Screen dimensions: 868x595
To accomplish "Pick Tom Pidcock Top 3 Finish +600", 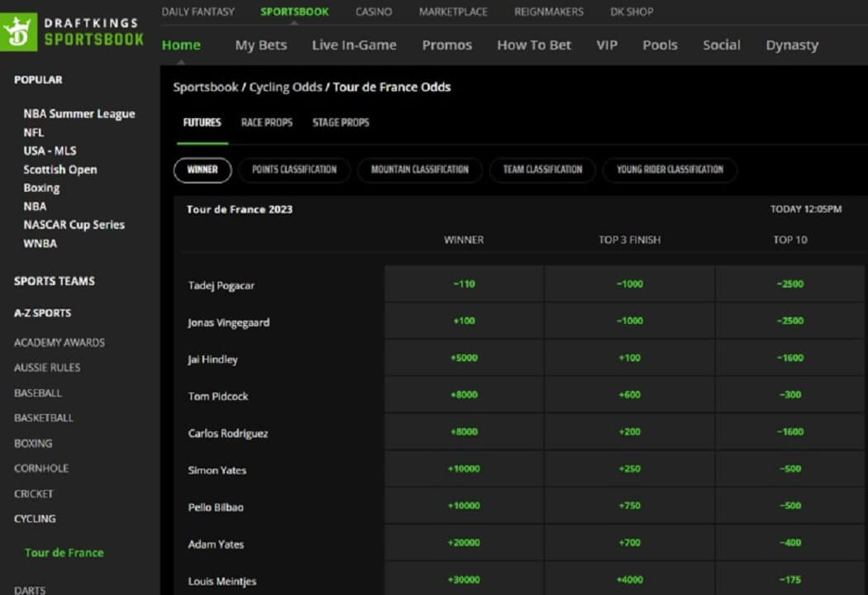I will point(629,395).
